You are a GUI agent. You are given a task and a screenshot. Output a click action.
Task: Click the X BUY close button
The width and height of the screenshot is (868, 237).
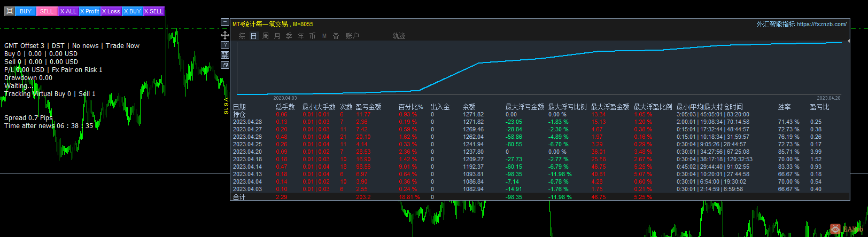[x=133, y=11]
